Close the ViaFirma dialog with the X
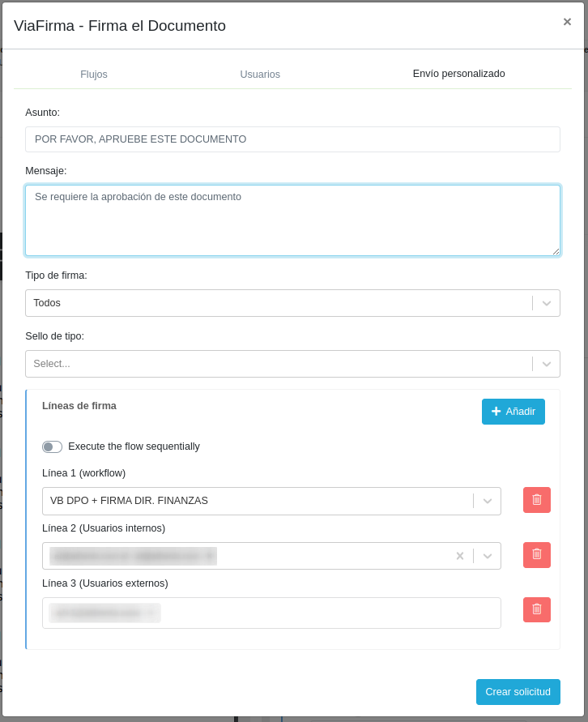Screen dimensions: 588x722 click(567, 22)
